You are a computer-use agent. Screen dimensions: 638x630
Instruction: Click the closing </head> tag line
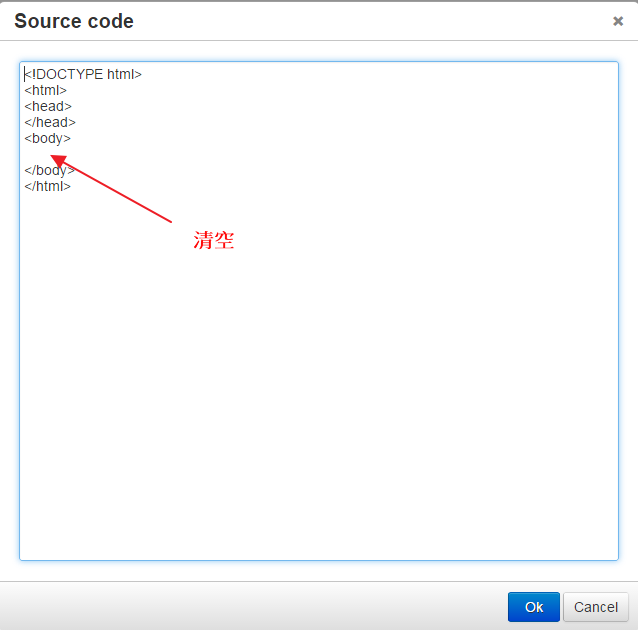(50, 122)
